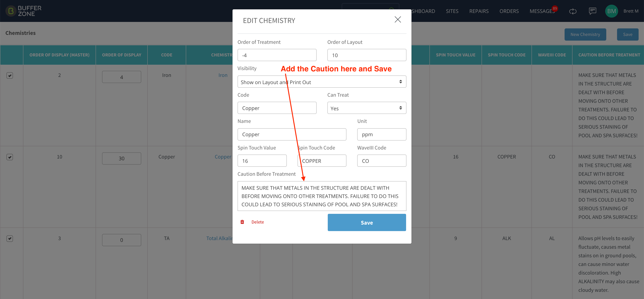
Task: Click the BM user avatar
Action: pos(611,11)
